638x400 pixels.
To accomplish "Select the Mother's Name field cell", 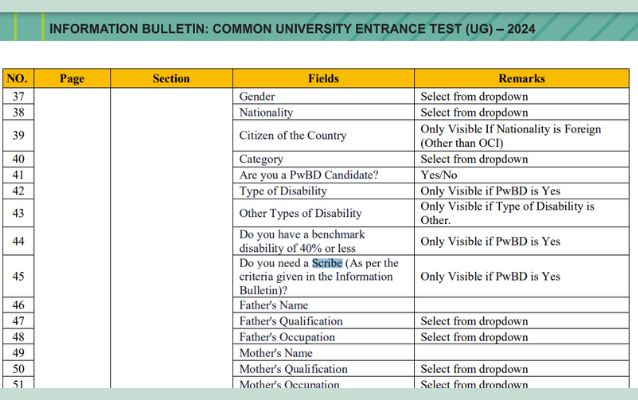I will pos(276,353).
